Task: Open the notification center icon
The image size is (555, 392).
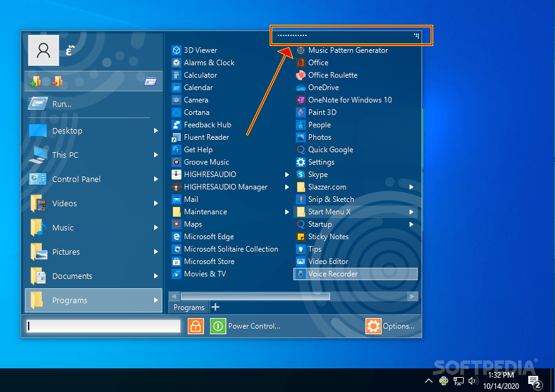Action: click(534, 381)
